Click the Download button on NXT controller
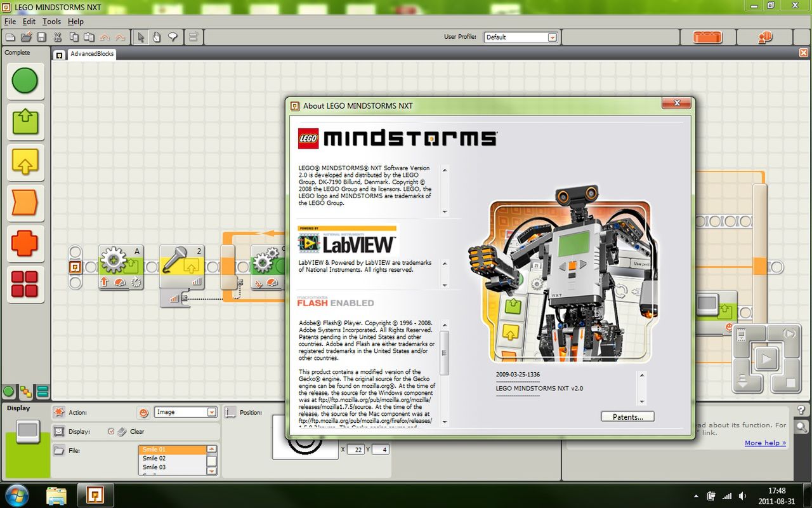This screenshot has width=812, height=508. (x=743, y=382)
